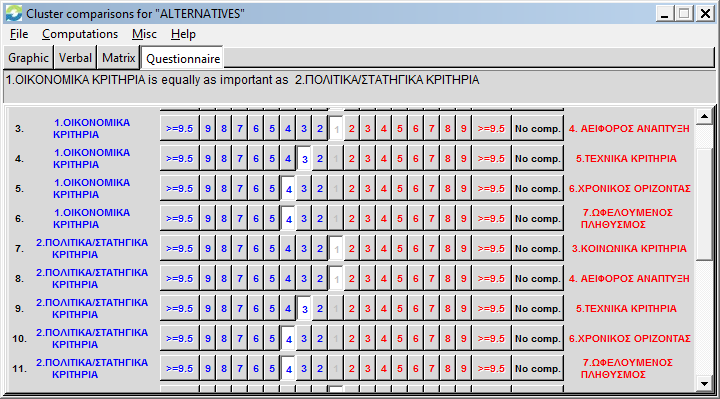Viewport: 720px width, 399px height.
Task: Switch to the Matrix tab
Action: (x=118, y=58)
